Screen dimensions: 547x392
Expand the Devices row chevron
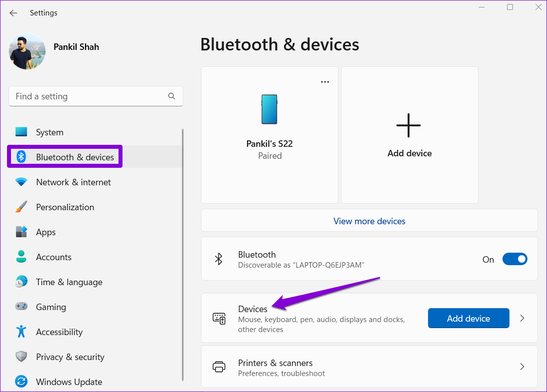pyautogui.click(x=522, y=318)
